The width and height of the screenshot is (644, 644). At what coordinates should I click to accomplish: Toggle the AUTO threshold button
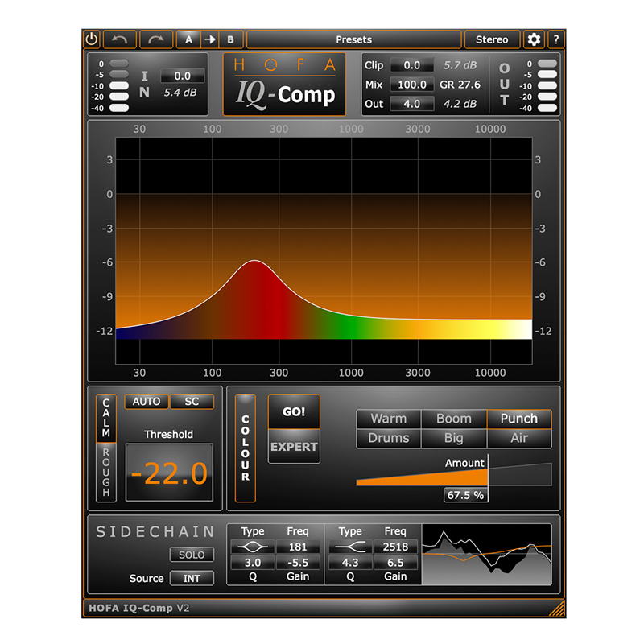click(x=147, y=402)
